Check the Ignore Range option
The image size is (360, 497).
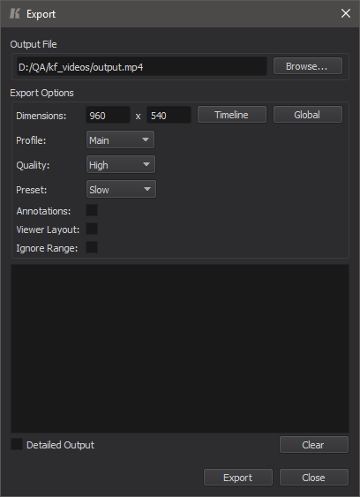(92, 248)
